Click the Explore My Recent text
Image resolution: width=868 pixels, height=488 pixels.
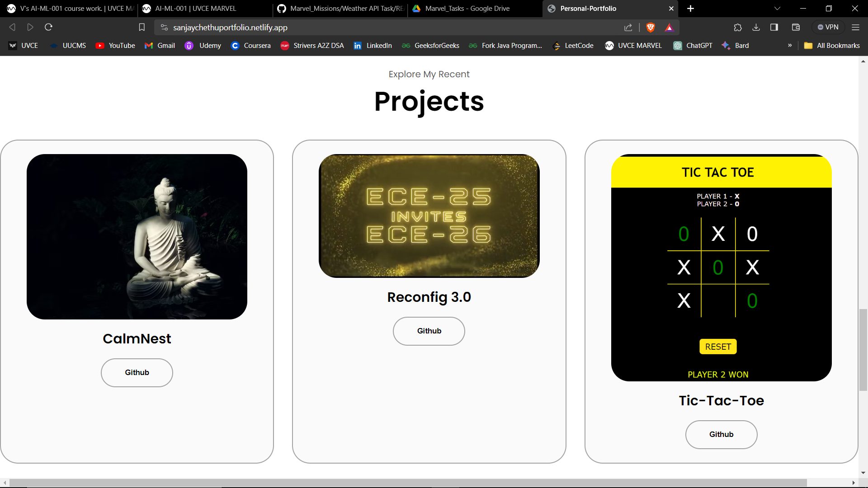click(x=429, y=74)
